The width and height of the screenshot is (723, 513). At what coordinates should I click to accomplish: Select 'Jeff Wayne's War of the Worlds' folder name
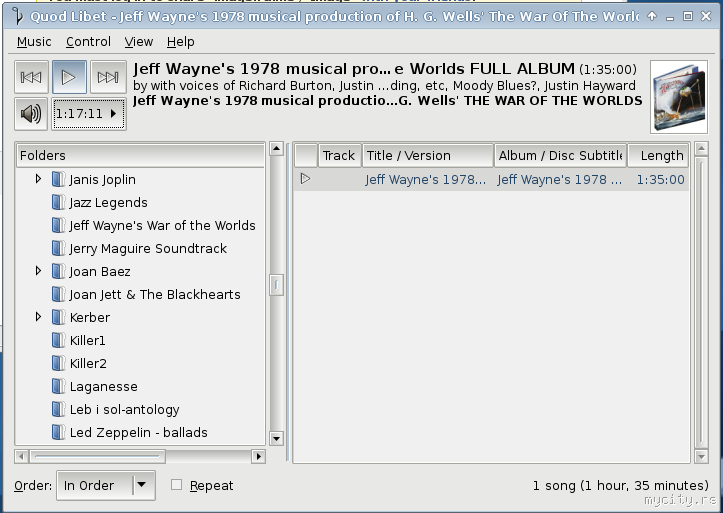[x=162, y=226]
